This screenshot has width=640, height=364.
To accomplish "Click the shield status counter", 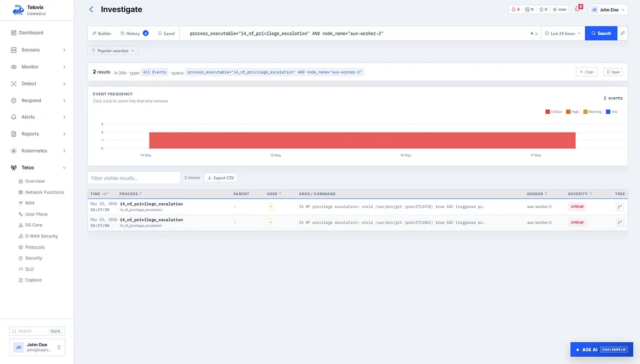I will pos(543,10).
